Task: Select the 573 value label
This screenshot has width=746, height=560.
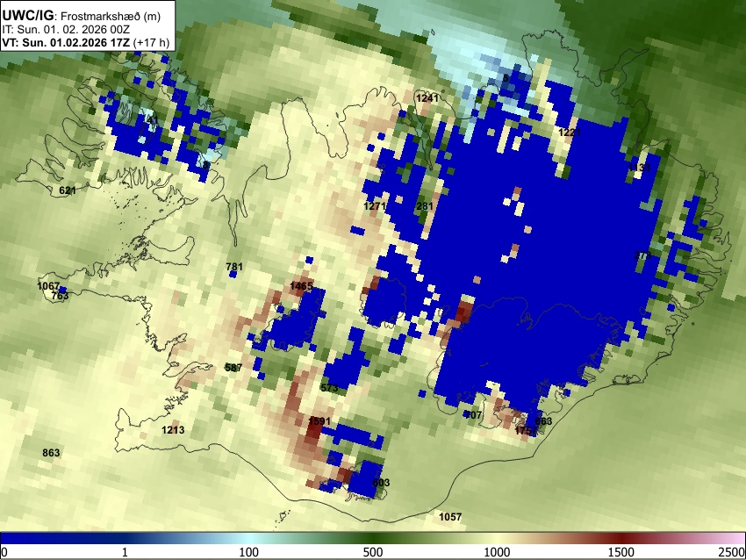Action: pos(329,387)
